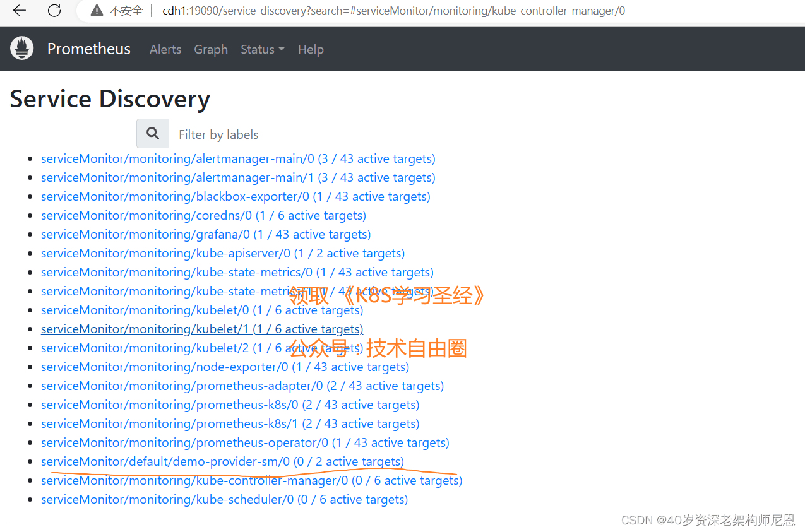This screenshot has height=532, width=805.
Task: Click the browser back arrow
Action: pyautogui.click(x=20, y=11)
